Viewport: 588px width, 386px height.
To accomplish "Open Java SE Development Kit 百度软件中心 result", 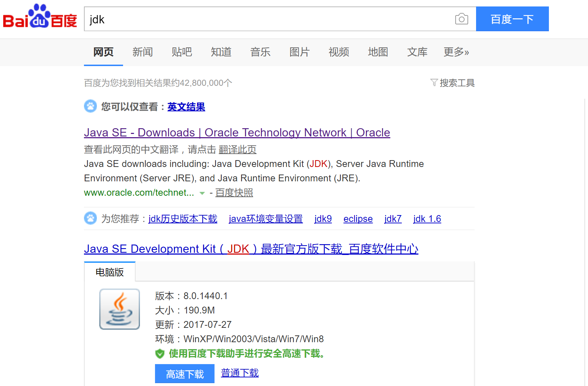I will [251, 249].
